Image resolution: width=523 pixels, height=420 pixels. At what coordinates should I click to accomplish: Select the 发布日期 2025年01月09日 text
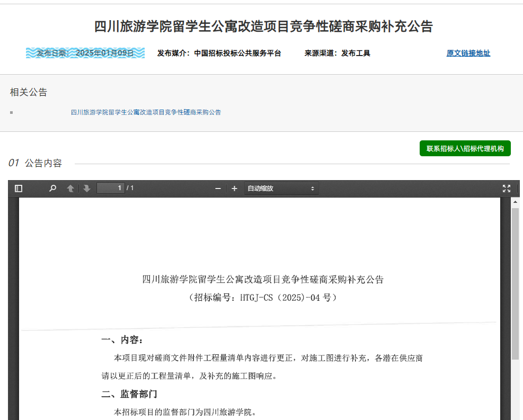[85, 53]
